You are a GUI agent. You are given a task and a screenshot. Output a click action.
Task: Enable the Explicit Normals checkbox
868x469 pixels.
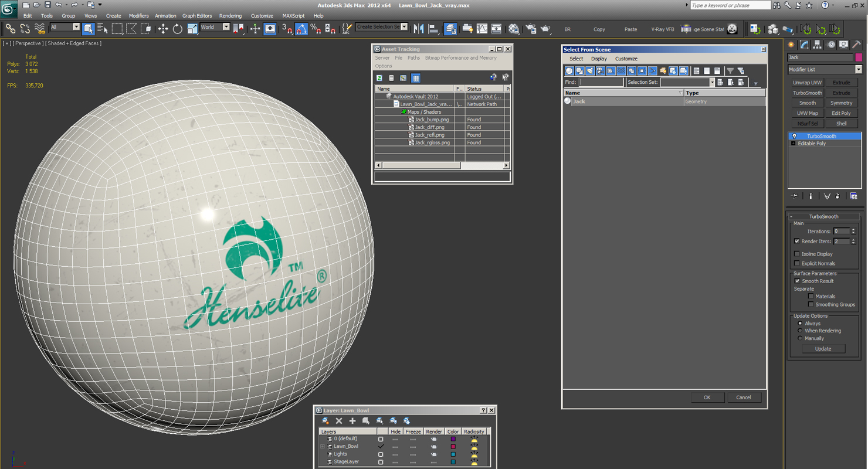796,263
